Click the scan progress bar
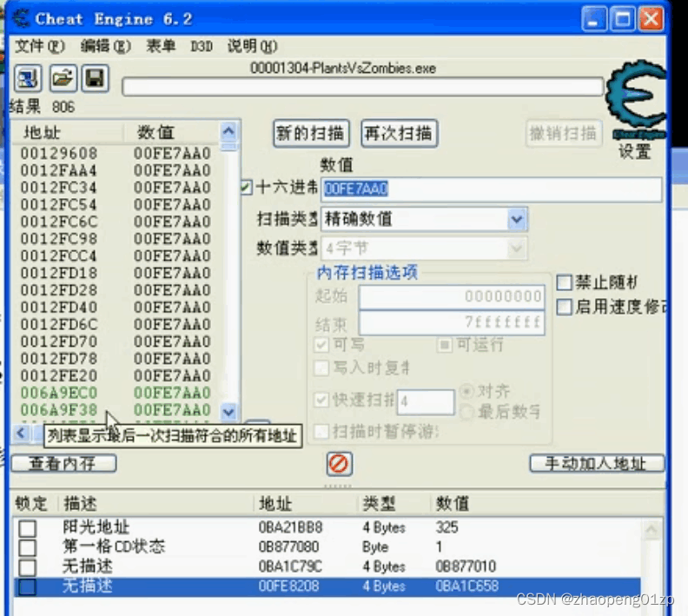Screen dimensions: 688x616 coord(363,87)
